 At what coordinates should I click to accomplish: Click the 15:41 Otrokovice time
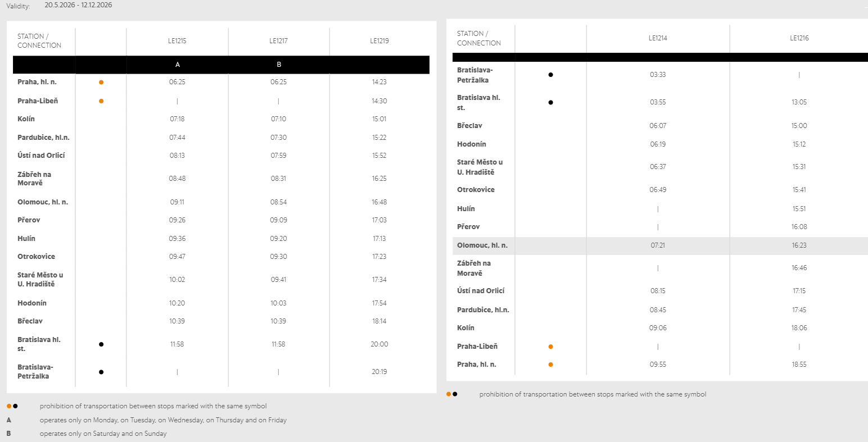pos(799,190)
